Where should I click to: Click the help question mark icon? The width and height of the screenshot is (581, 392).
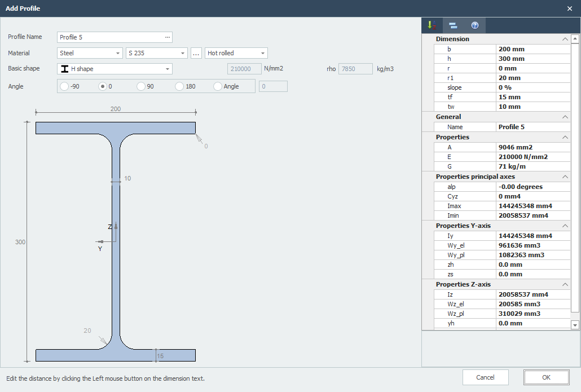pyautogui.click(x=475, y=25)
